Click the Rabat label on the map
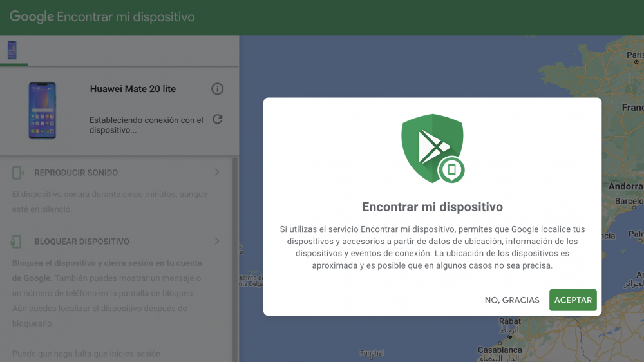Screen dimensions: 644x362 (509, 321)
